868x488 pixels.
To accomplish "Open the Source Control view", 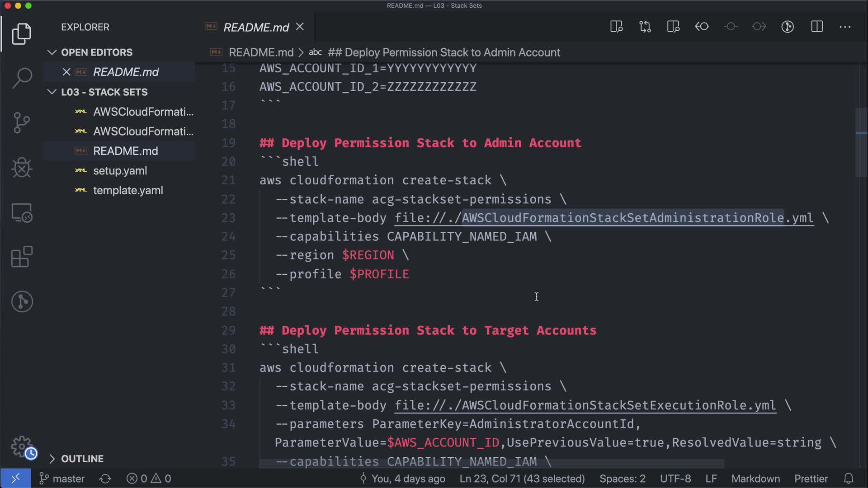I will pos(22,123).
